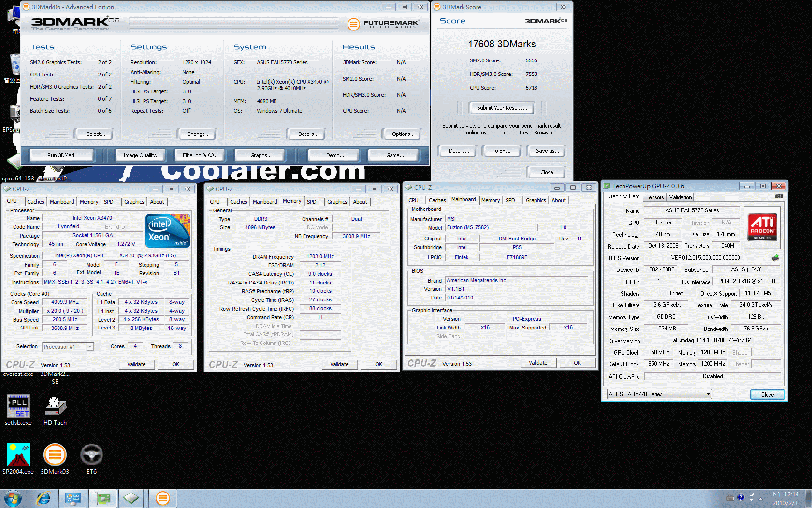Click the CAS# Latency value 9.0 clocks
Viewport: 812px width, 508px height.
click(320, 274)
